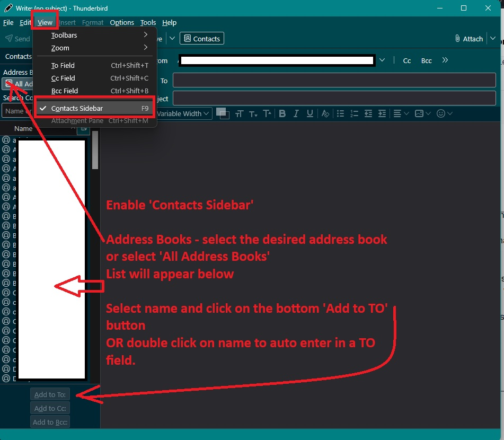Viewport: 504px width, 440px height.
Task: Click the Add to To: button
Action: 50,394
